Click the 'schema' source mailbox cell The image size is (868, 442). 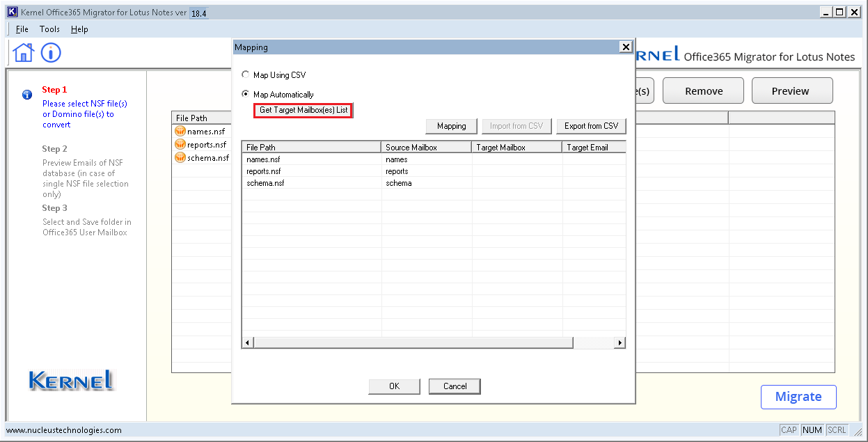pyautogui.click(x=427, y=183)
